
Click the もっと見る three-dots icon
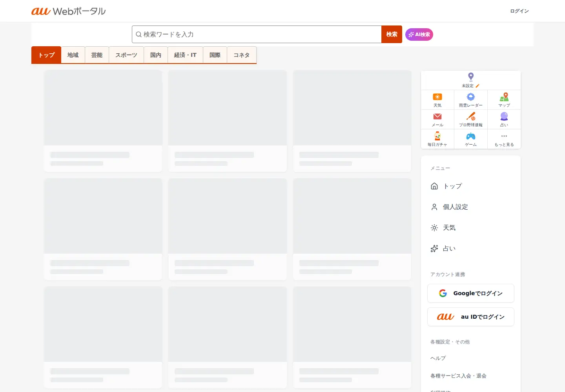[504, 136]
